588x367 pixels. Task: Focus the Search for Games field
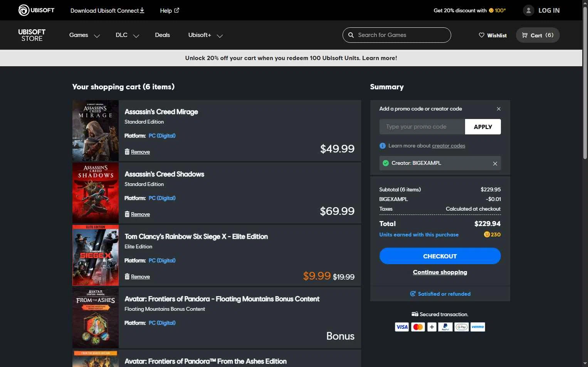pos(397,35)
